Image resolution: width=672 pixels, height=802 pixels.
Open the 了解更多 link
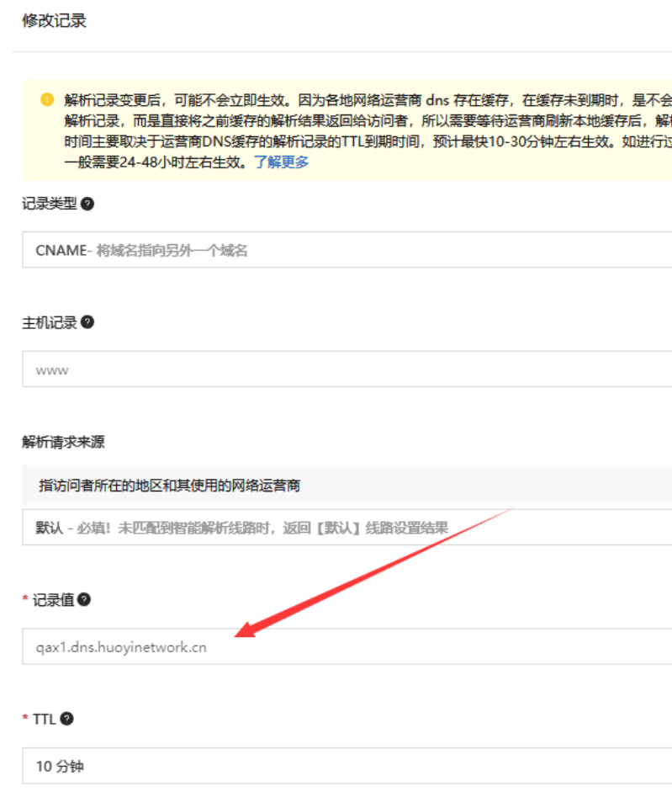tap(282, 162)
